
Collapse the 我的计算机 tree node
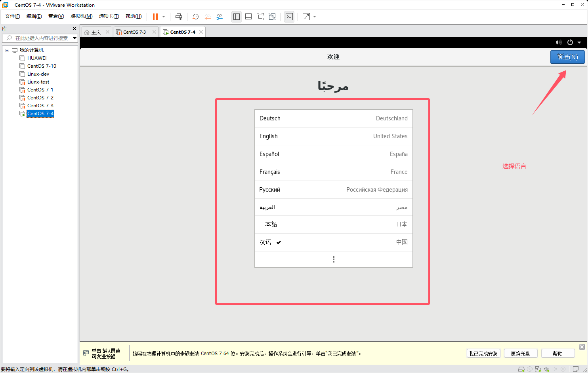(x=7, y=50)
